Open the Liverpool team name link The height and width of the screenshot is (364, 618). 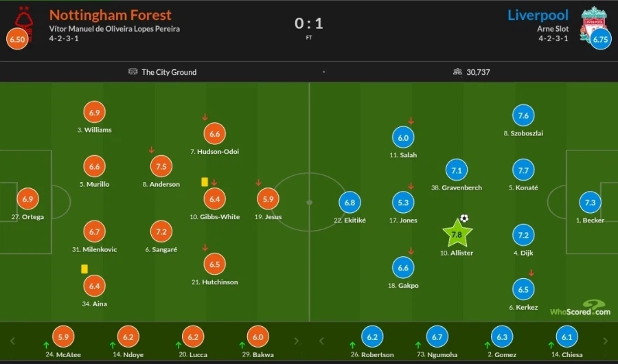(539, 14)
